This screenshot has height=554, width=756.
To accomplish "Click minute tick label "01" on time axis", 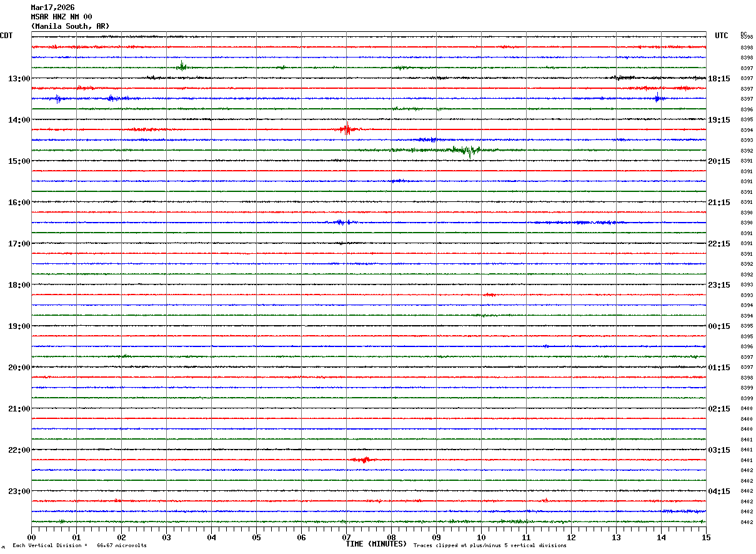I will 76,537.
